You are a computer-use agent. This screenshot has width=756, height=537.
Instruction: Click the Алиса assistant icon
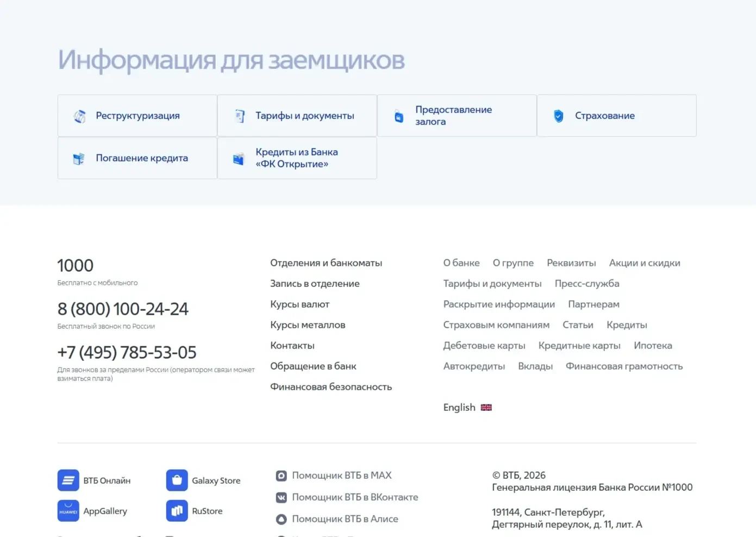pos(282,519)
